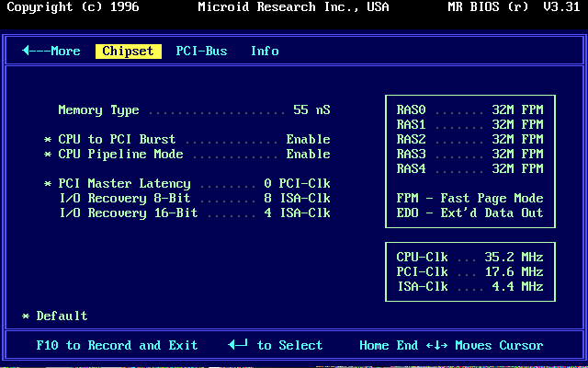Image resolution: width=588 pixels, height=368 pixels.
Task: Click the asterisk Default legend
Action: pos(55,316)
